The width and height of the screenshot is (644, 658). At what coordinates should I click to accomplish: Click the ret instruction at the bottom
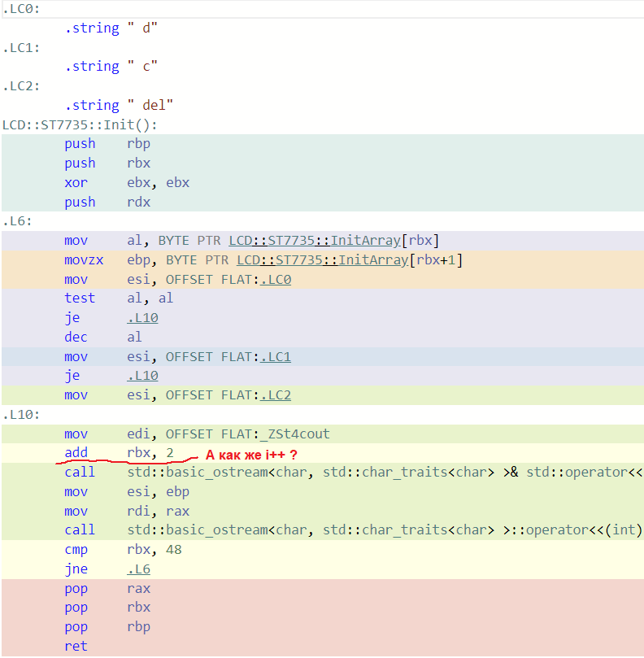tap(76, 647)
